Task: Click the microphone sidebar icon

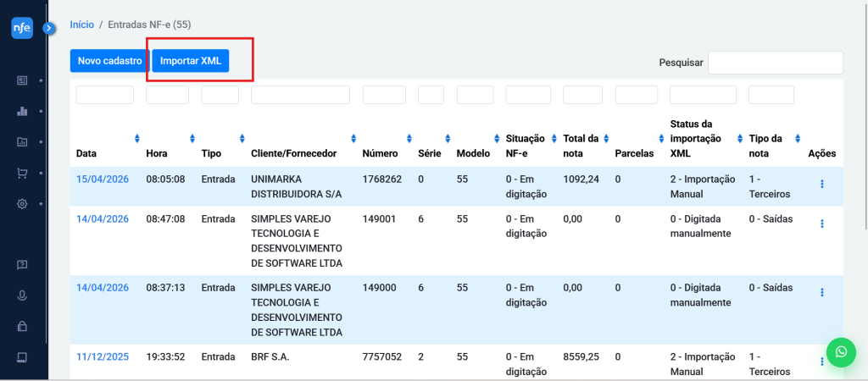Action: tap(22, 295)
